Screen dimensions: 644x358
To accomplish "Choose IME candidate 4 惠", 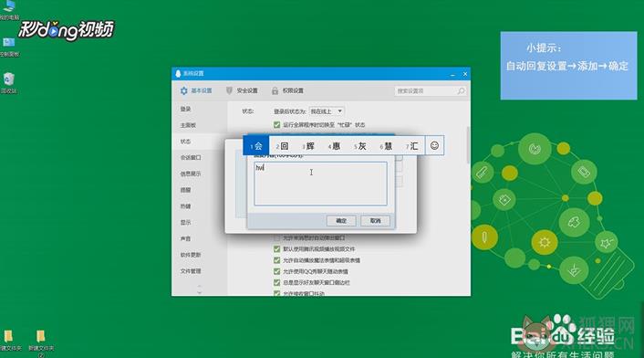I will click(x=335, y=146).
